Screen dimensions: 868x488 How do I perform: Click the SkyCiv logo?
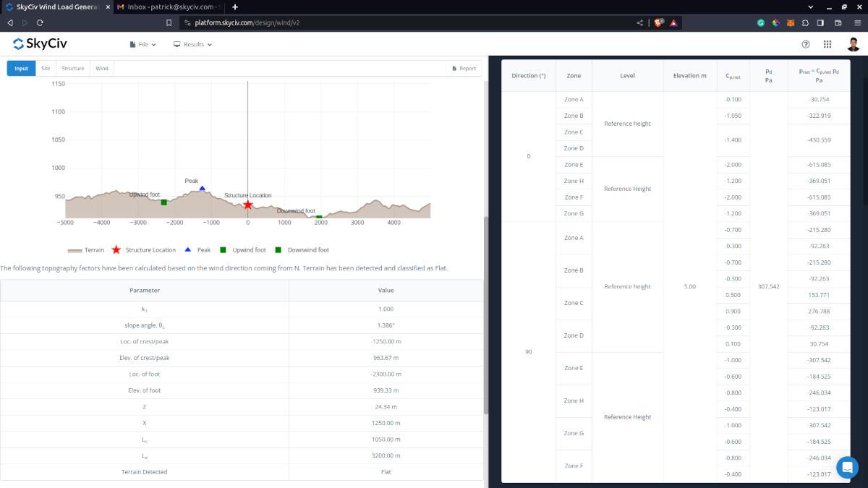pos(41,44)
